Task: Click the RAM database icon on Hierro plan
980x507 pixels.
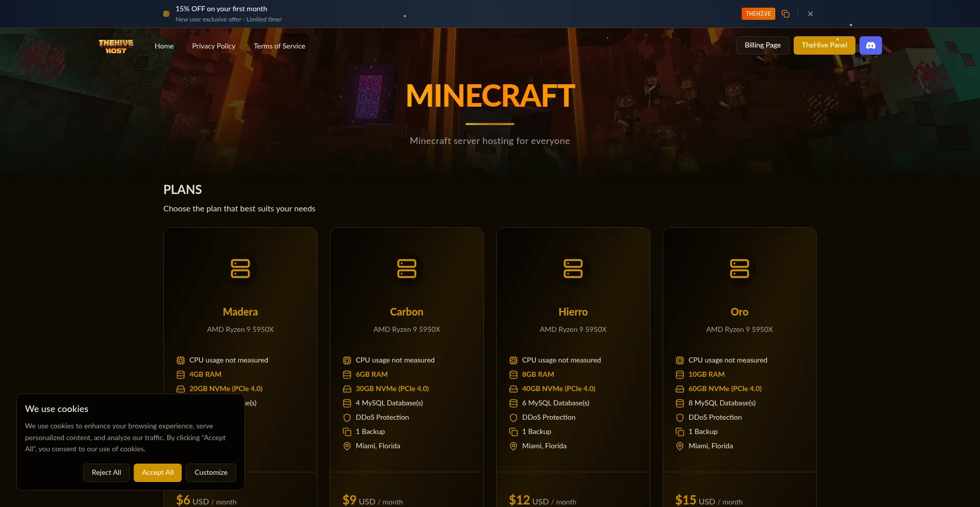Action: click(x=513, y=375)
